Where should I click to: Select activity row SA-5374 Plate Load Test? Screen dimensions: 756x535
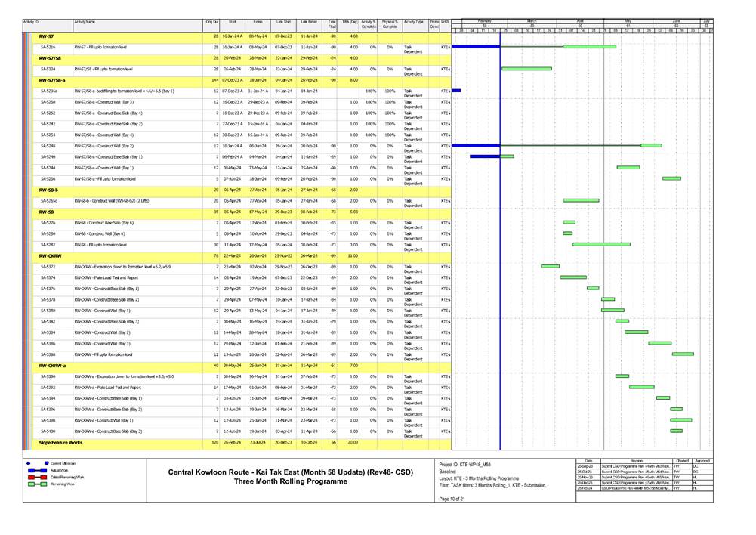[106, 277]
